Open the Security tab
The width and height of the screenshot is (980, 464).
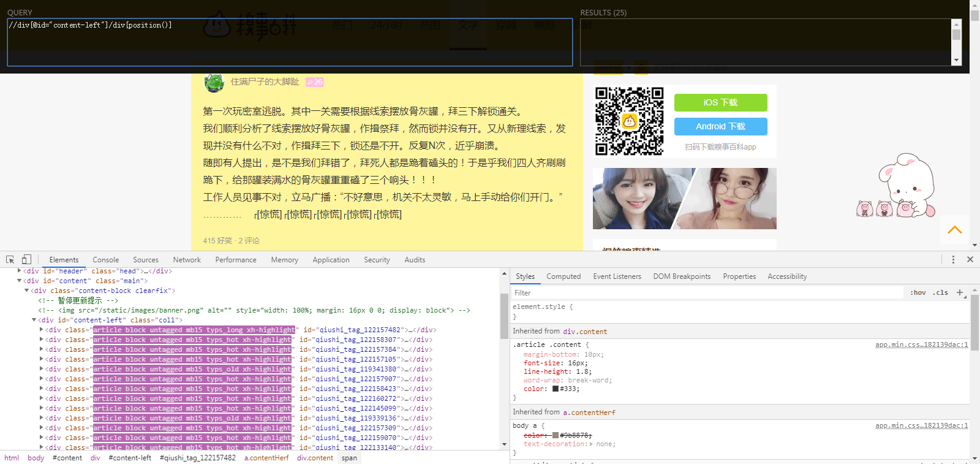tap(377, 260)
